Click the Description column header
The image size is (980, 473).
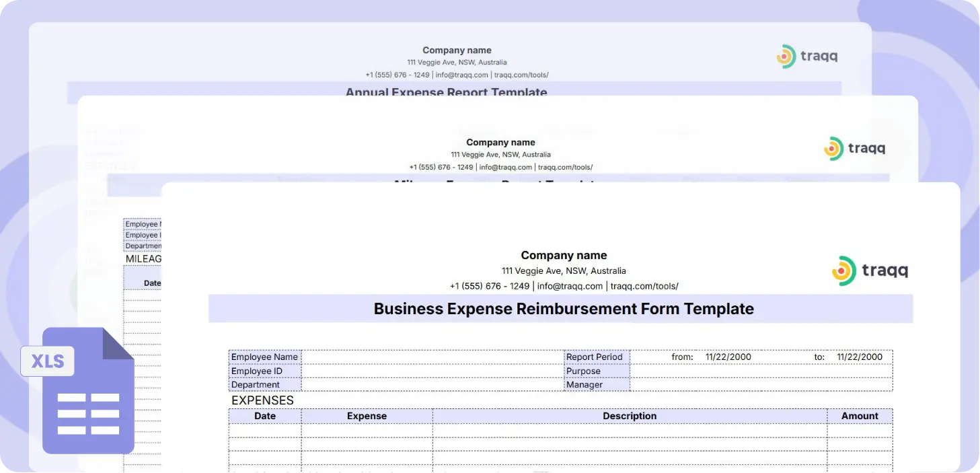630,416
